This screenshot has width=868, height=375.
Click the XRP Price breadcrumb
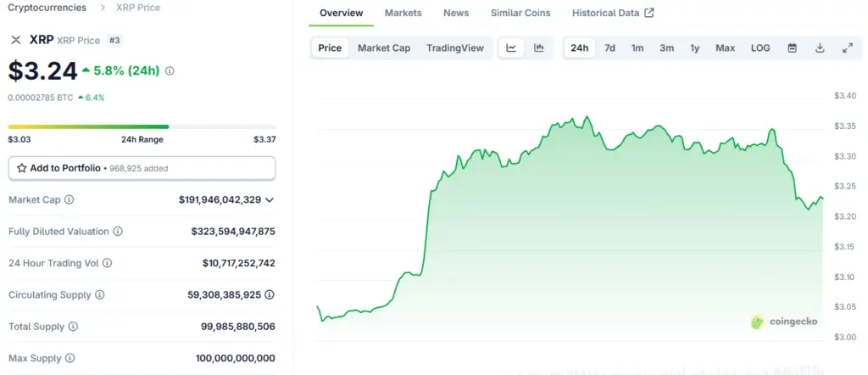pyautogui.click(x=138, y=8)
